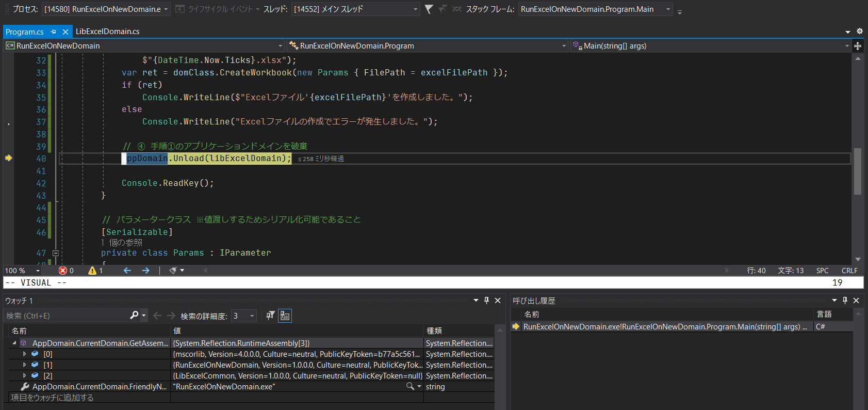Open the search depth dropdown showing 3
This screenshot has height=410, width=868.
click(x=243, y=316)
